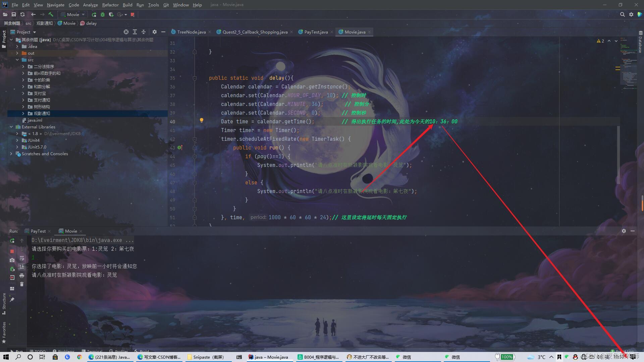The image size is (644, 362).
Task: Rerun Movie using the toolbar run icon
Action: pyautogui.click(x=94, y=14)
